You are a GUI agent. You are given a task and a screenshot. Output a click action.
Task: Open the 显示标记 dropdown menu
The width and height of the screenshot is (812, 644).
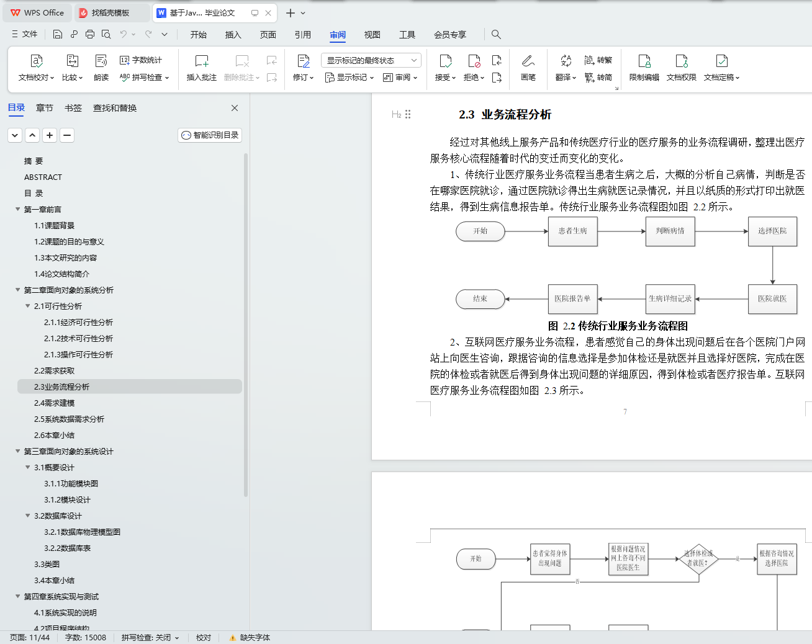350,78
